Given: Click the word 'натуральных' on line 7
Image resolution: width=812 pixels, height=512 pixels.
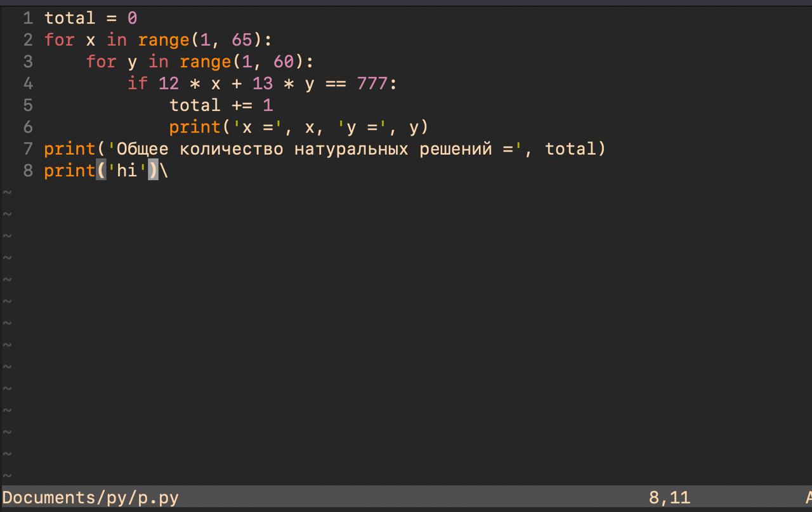Looking at the screenshot, I should pyautogui.click(x=351, y=148).
